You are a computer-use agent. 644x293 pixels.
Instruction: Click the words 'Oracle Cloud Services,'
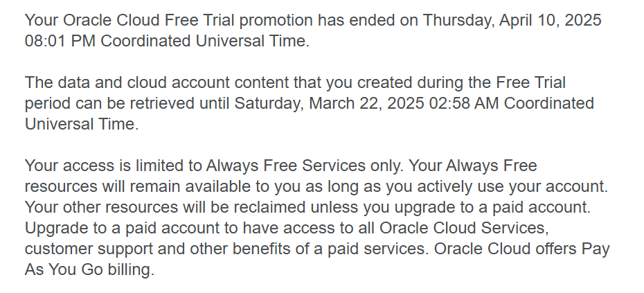click(x=464, y=228)
